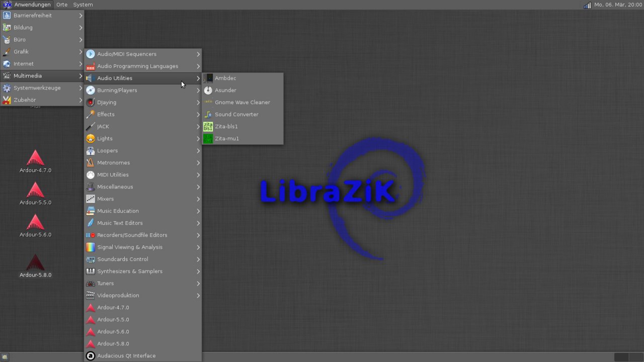Click the Systemwerkzeuge gear icon
This screenshot has width=644, height=362.
point(7,88)
